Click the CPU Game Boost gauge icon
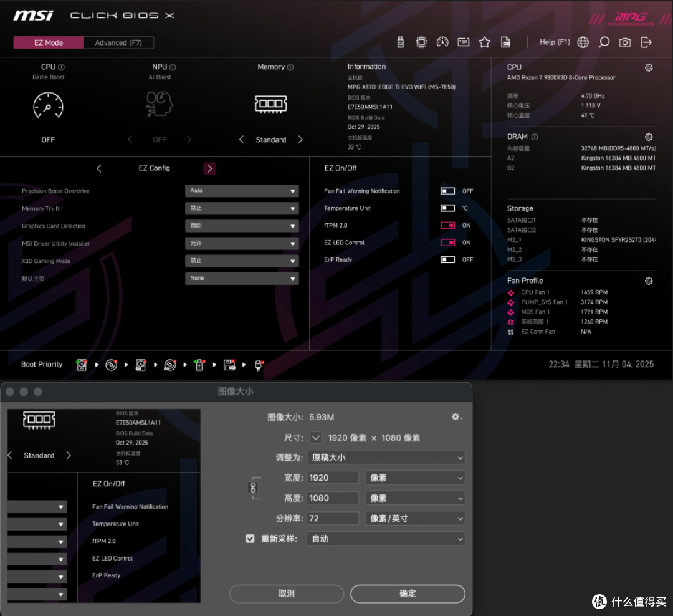The image size is (673, 616). pyautogui.click(x=48, y=105)
